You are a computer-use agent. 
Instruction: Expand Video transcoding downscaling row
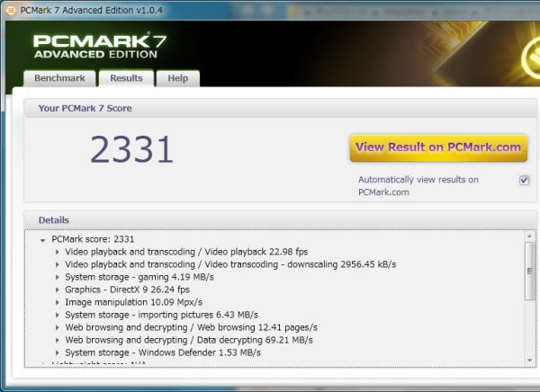tap(58, 264)
